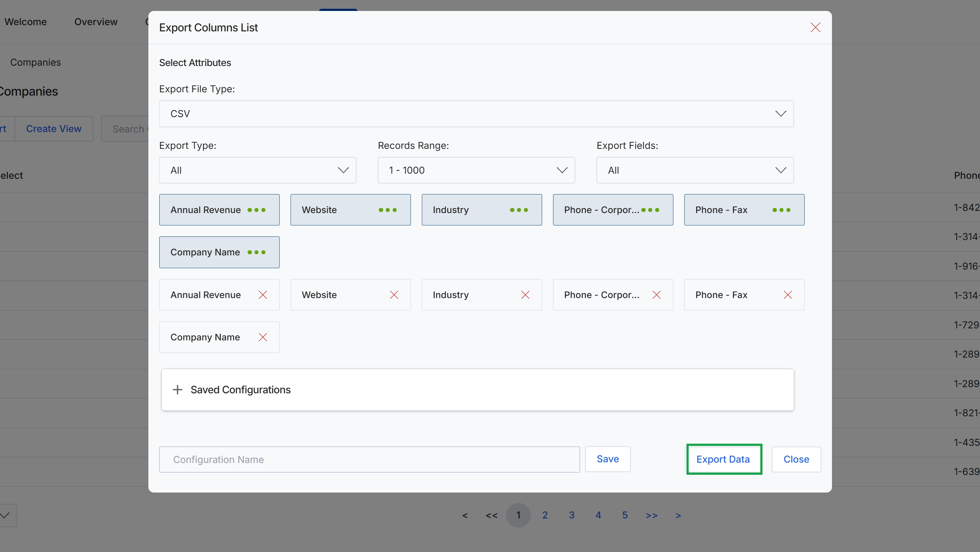The height and width of the screenshot is (552, 980).
Task: Go to next page with > arrow
Action: pyautogui.click(x=678, y=516)
